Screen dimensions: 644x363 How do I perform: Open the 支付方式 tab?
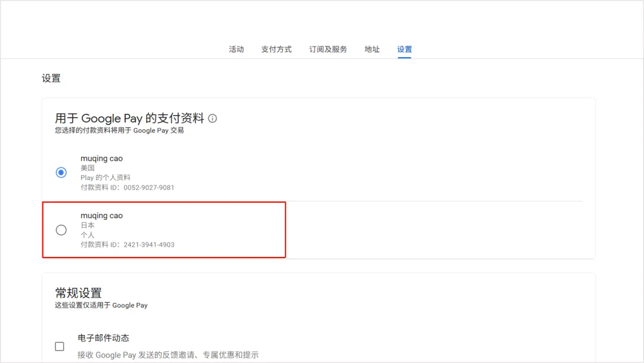click(x=276, y=49)
